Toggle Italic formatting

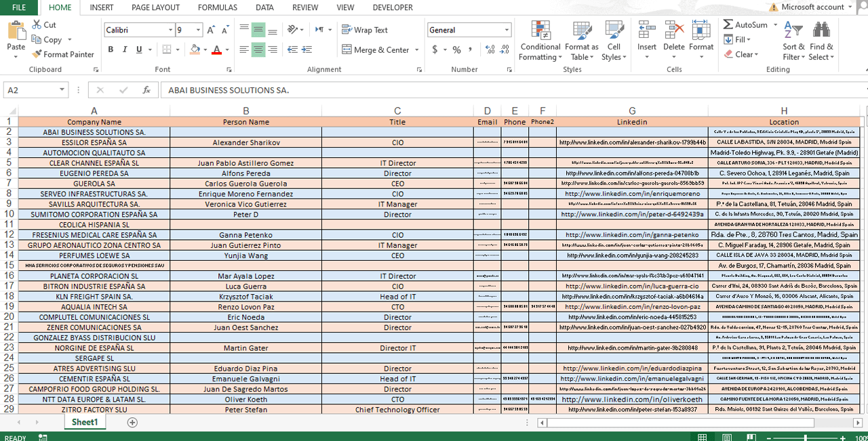click(x=125, y=49)
